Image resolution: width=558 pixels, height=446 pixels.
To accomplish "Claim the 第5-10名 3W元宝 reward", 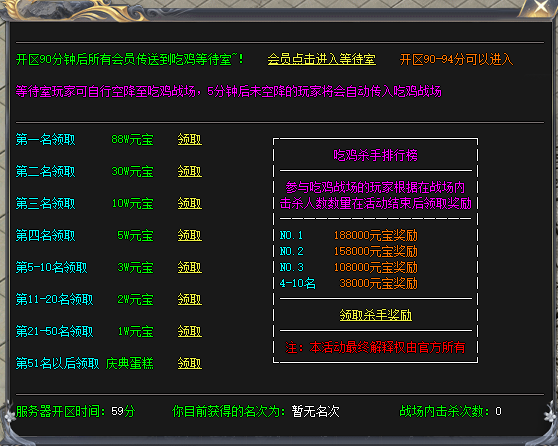I will [x=190, y=268].
